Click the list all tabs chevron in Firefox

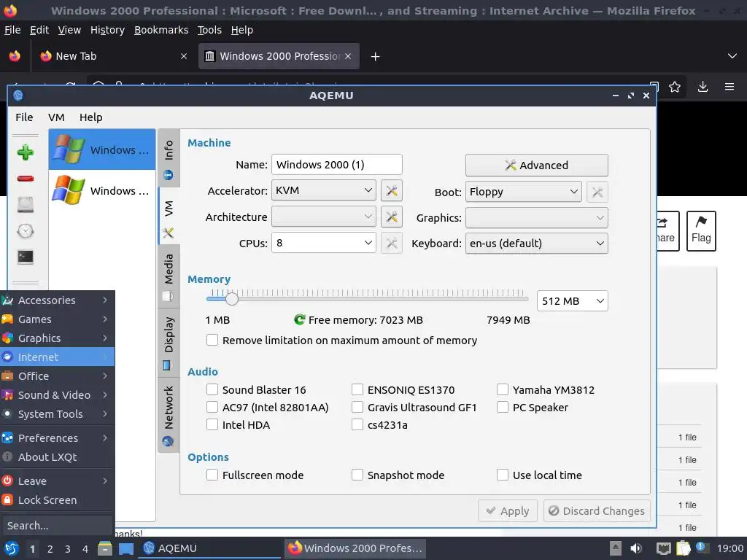732,56
